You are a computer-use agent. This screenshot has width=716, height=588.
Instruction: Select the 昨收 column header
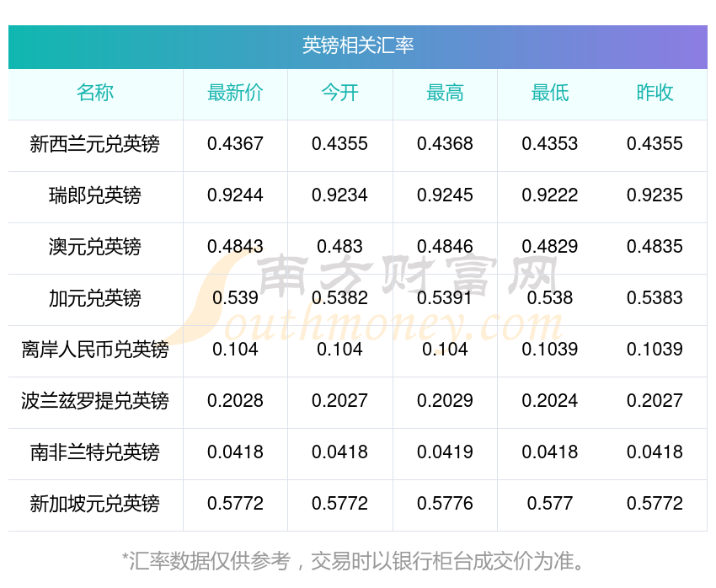655,93
